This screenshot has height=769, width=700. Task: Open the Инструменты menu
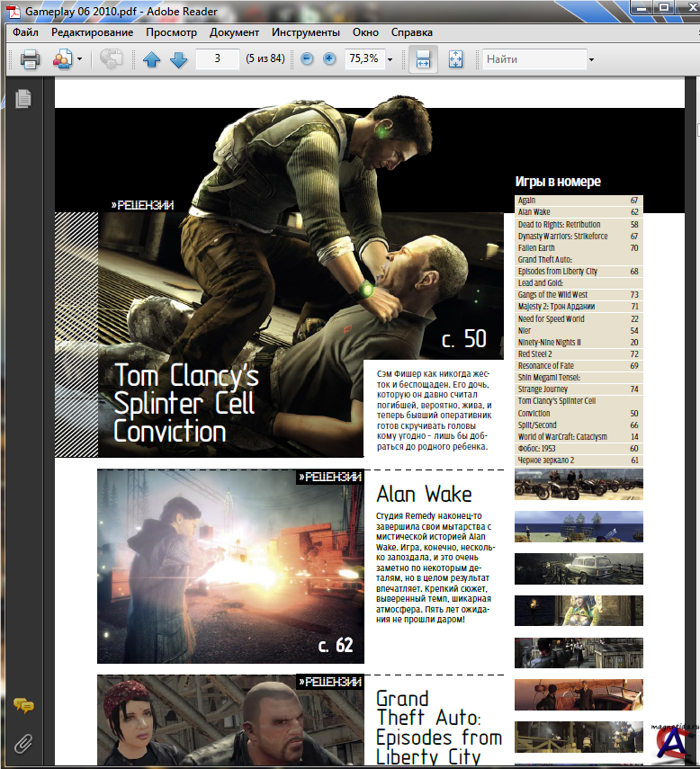305,32
